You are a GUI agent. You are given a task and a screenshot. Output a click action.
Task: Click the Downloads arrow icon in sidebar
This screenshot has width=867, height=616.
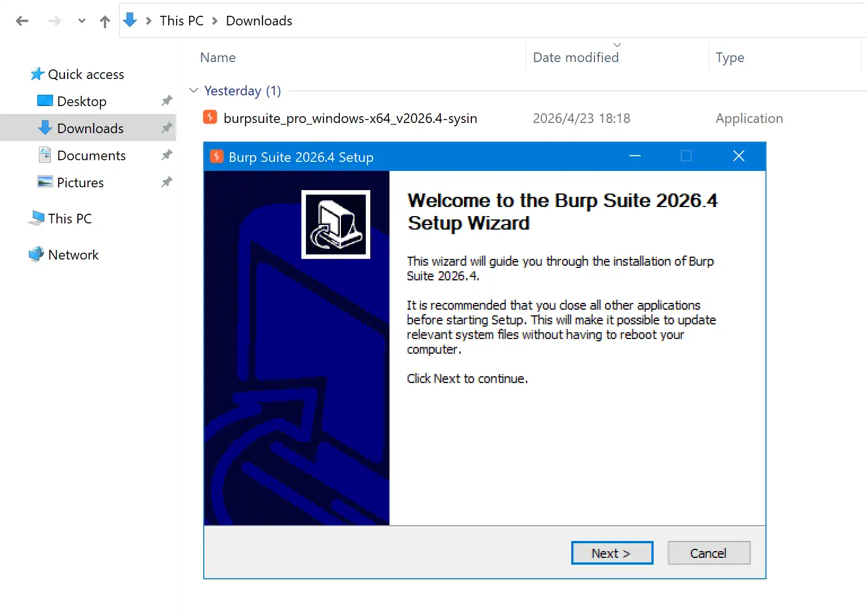coord(45,127)
